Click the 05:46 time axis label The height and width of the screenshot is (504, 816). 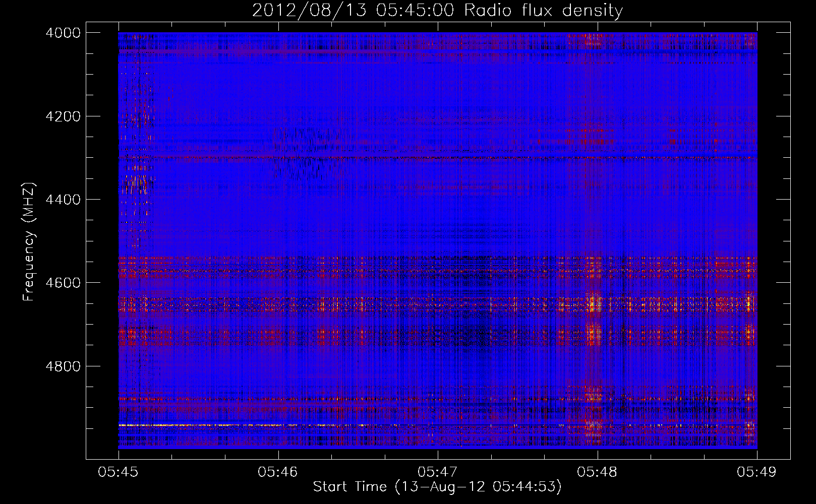(278, 472)
